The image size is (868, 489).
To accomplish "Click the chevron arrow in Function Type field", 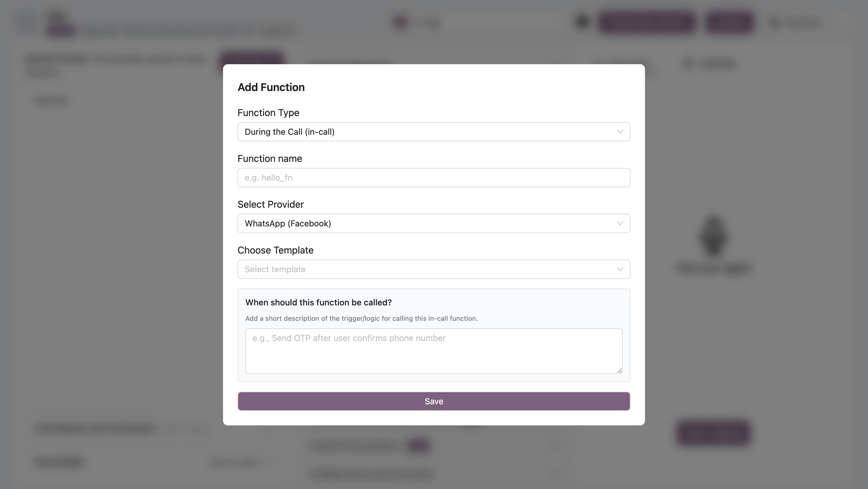I will tap(620, 132).
